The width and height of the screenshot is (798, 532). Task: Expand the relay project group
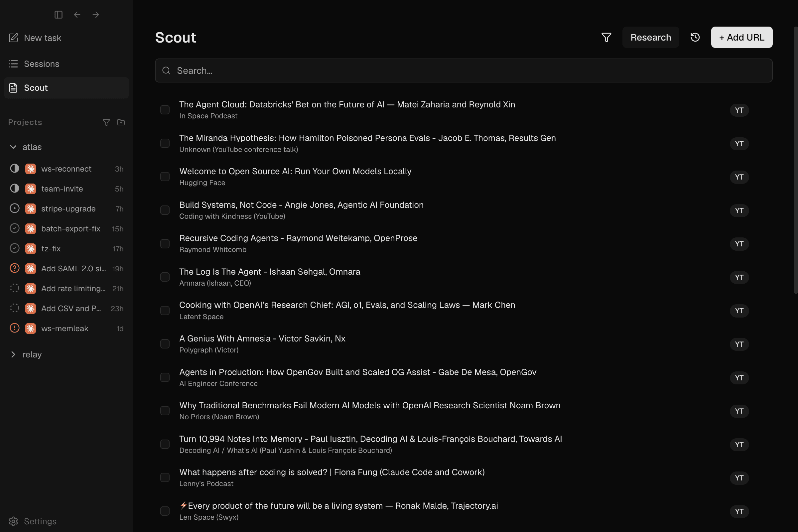click(13, 354)
